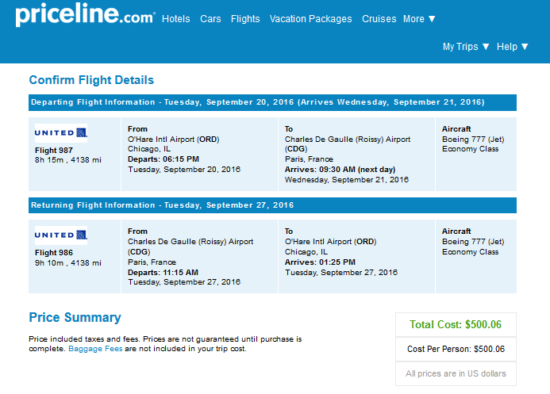Click Cost Per Person amount box
The image size is (550, 394).
[x=456, y=349]
